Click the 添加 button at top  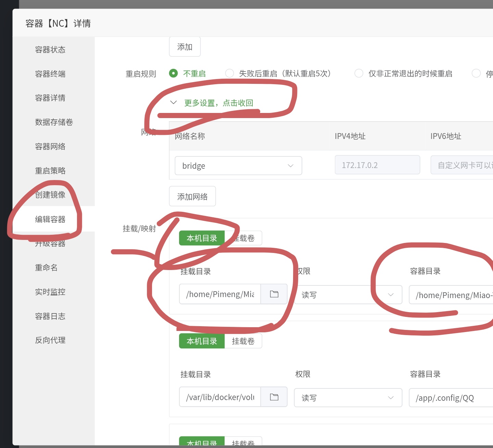coord(185,47)
